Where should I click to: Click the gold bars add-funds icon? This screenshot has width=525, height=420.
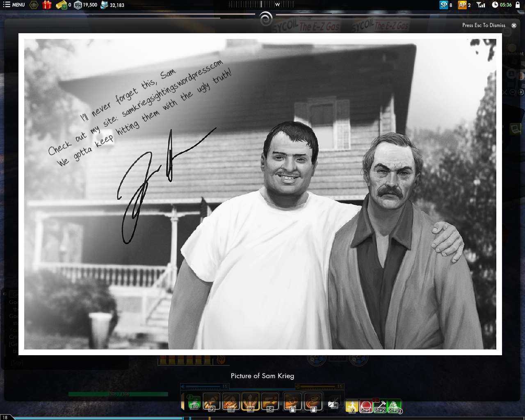(x=62, y=5)
